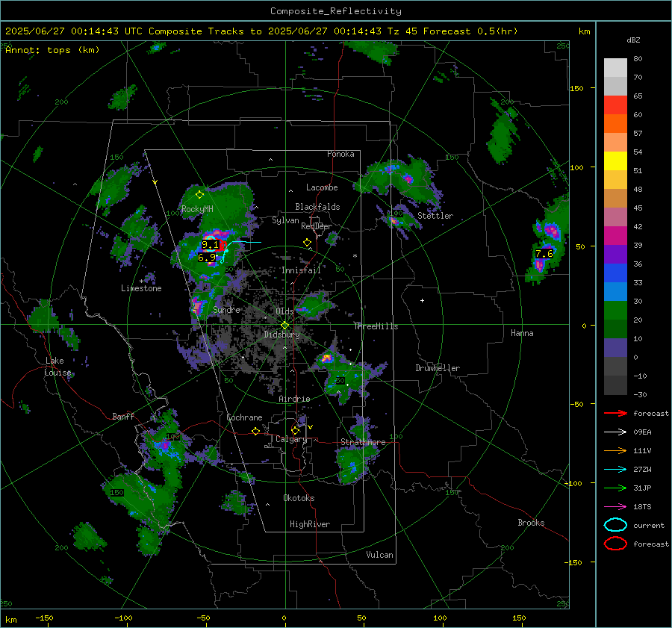Click the Strathmore city label
This screenshot has height=628, width=672.
point(363,442)
